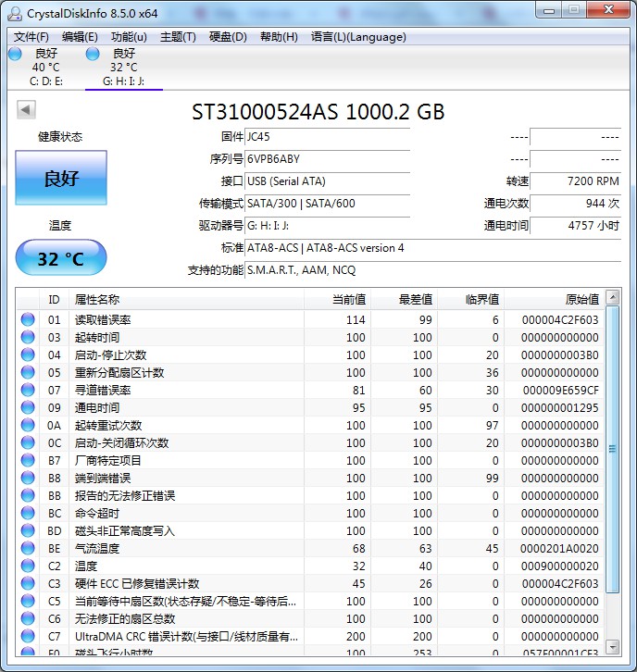Open the 文件(F) menu

pos(31,37)
